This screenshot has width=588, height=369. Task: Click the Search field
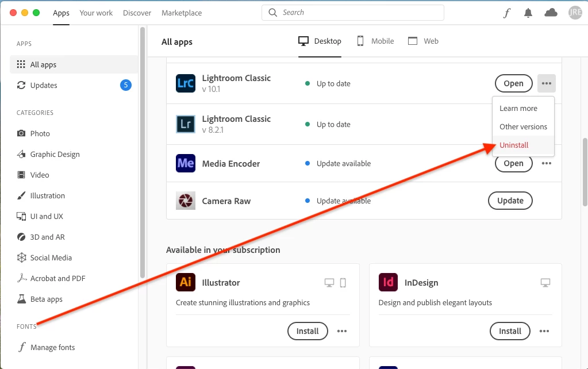[353, 13]
